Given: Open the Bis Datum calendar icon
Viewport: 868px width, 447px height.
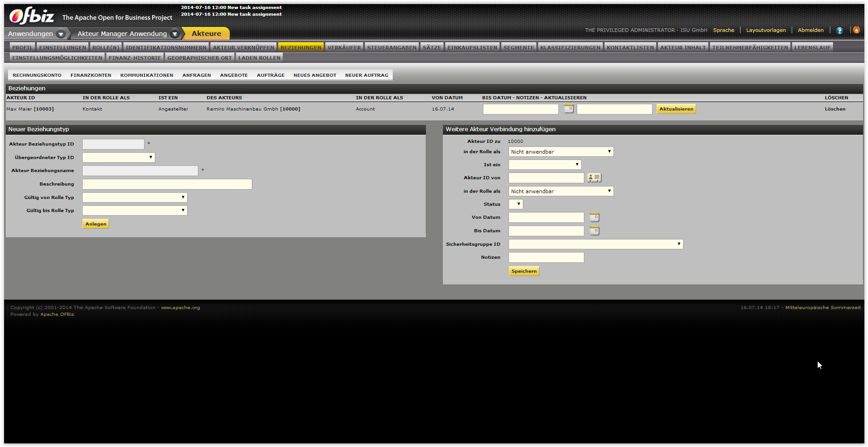Looking at the screenshot, I should pyautogui.click(x=594, y=231).
